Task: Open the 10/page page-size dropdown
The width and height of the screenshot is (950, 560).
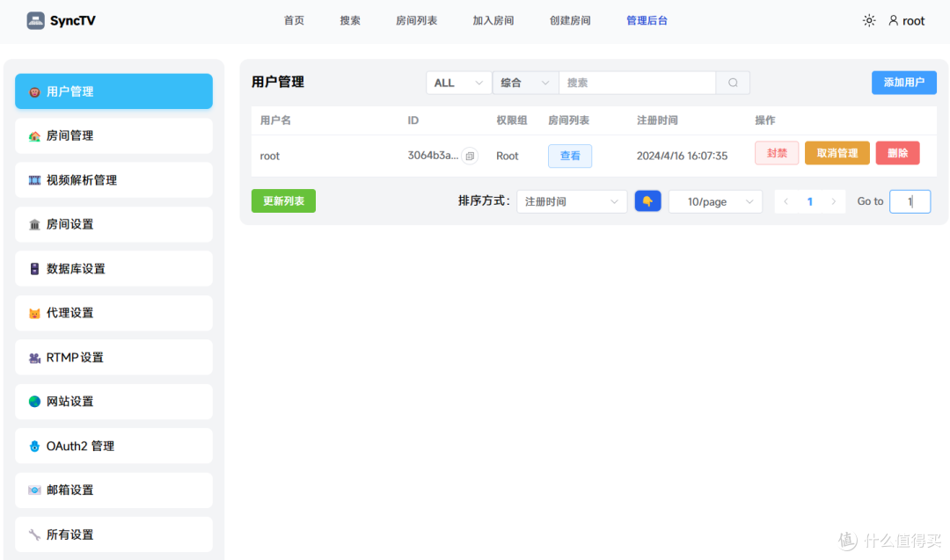Action: click(714, 201)
